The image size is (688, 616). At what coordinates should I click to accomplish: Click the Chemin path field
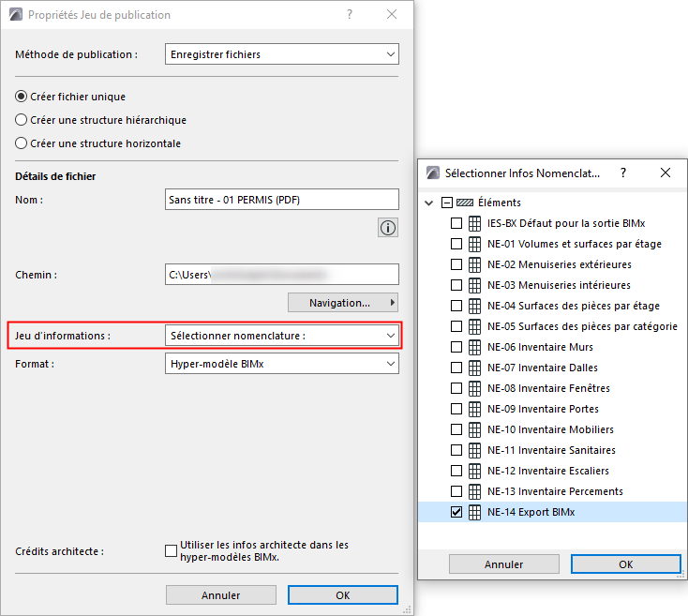[x=282, y=275]
